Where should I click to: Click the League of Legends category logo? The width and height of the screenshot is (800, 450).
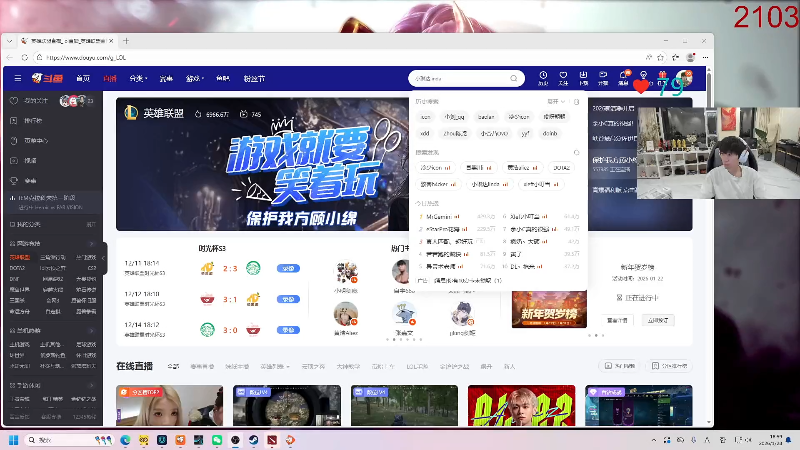click(131, 113)
